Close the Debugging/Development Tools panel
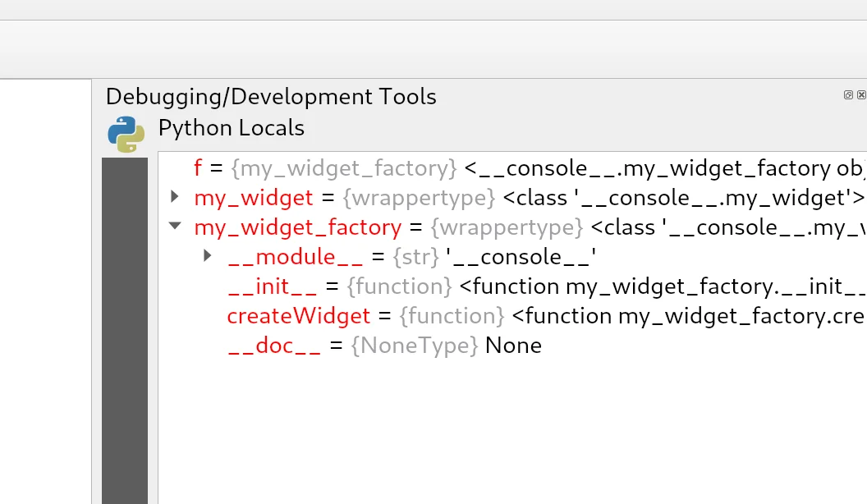Viewport: 867px width, 504px height. tap(861, 95)
